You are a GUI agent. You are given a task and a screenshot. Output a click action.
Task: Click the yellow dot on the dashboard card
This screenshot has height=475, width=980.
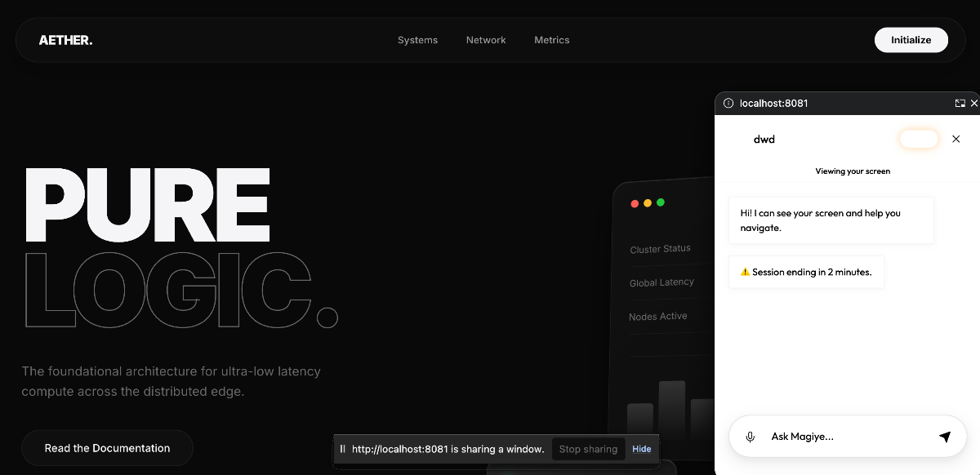click(x=648, y=203)
